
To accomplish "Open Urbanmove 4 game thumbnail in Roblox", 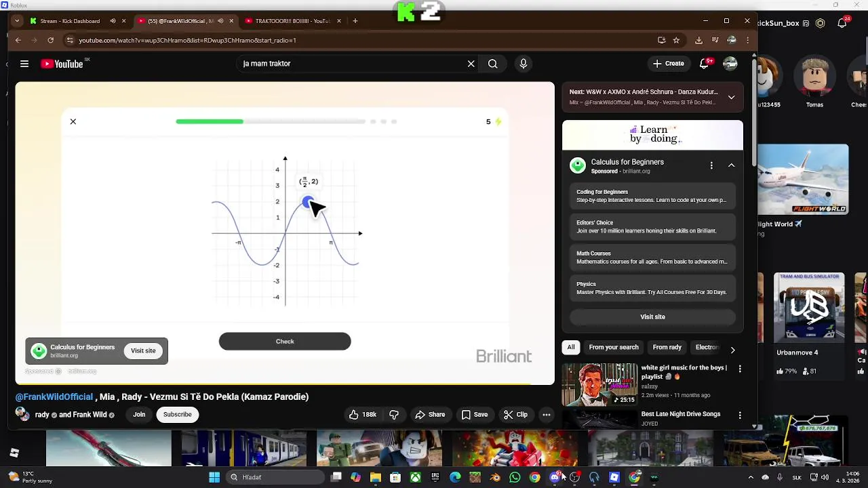I will (810, 307).
